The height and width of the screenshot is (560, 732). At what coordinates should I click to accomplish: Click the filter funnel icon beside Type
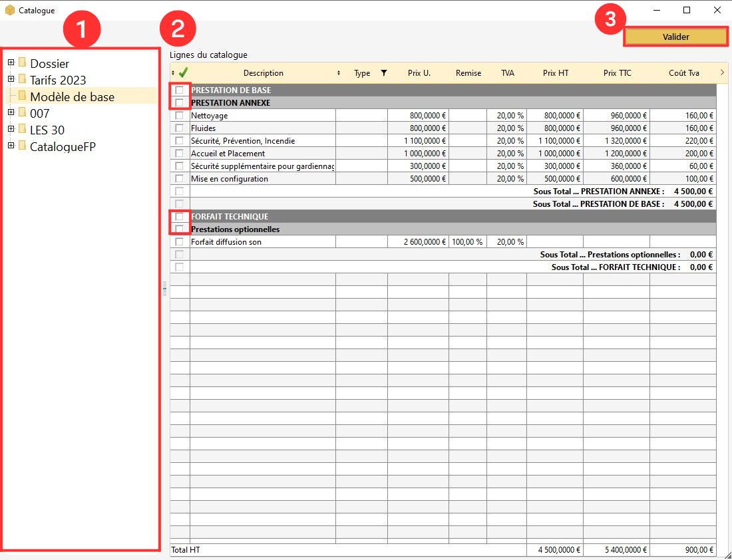(383, 73)
